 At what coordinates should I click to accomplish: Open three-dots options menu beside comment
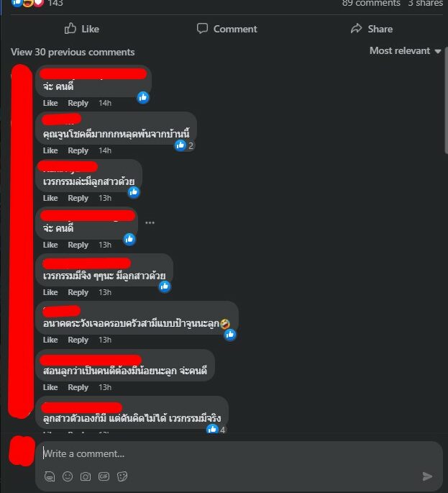pyautogui.click(x=150, y=222)
